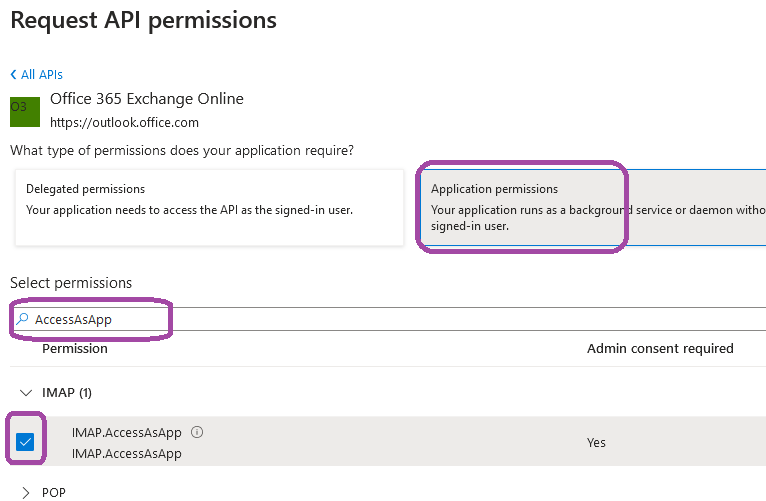Viewport: 766px width, 501px height.
Task: Open the info icon beside IMAP.AccessAsApp
Action: 197,433
